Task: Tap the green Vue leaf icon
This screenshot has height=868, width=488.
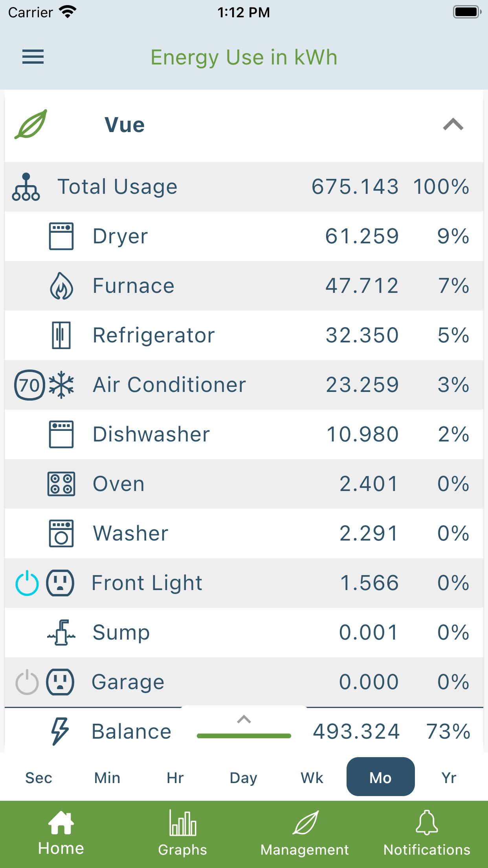Action: 31,124
